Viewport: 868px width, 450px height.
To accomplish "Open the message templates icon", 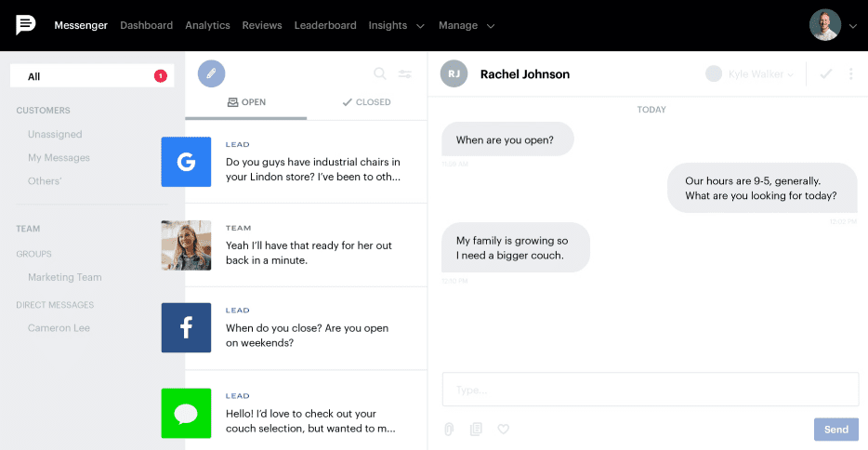I will pyautogui.click(x=476, y=429).
